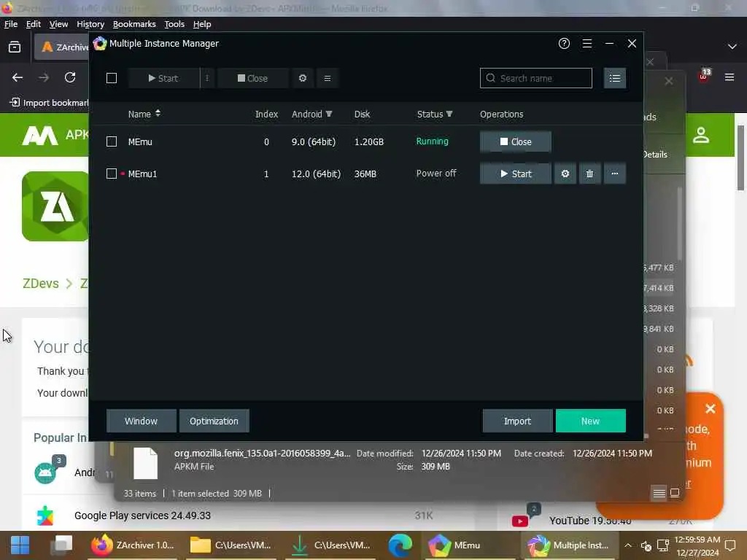Open downloads window on taskbar

pyautogui.click(x=330, y=545)
